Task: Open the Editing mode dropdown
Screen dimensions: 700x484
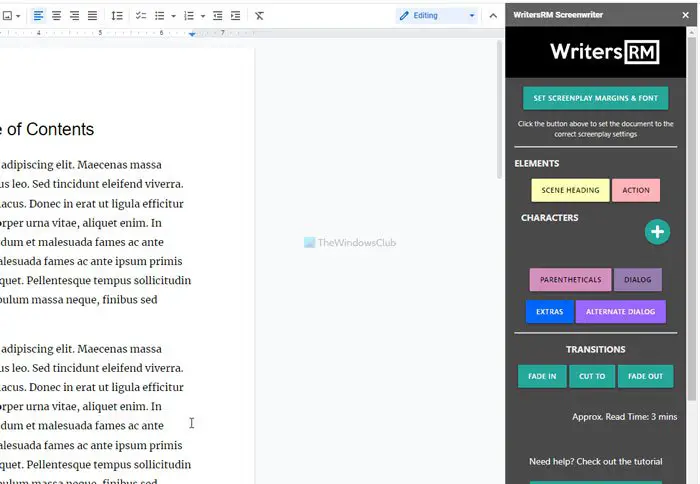Action: pos(437,16)
